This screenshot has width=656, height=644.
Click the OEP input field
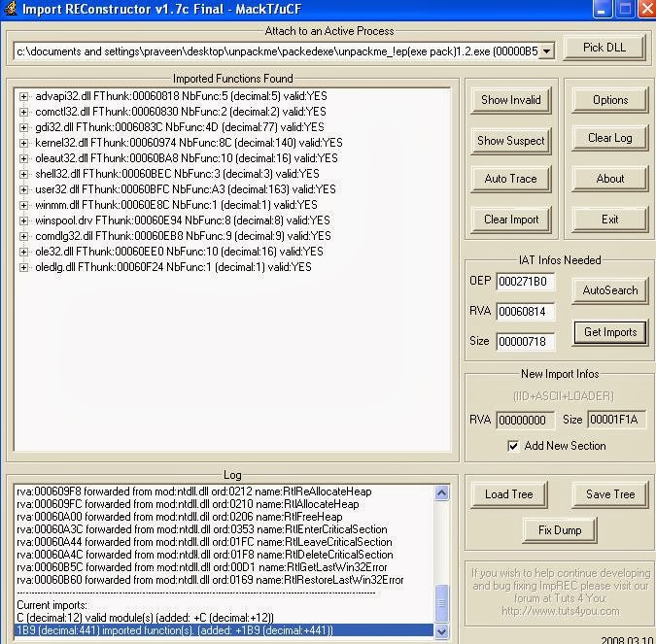525,281
